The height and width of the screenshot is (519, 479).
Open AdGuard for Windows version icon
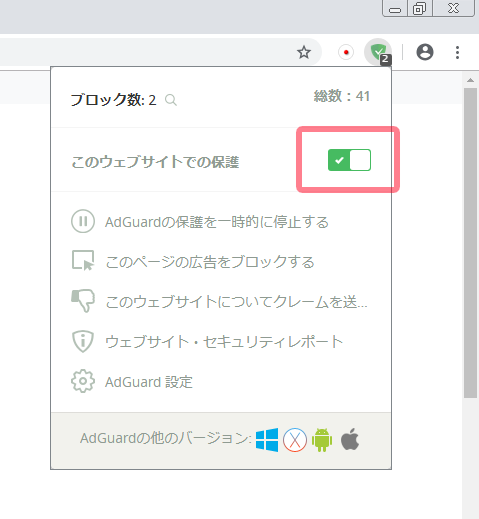[267, 440]
